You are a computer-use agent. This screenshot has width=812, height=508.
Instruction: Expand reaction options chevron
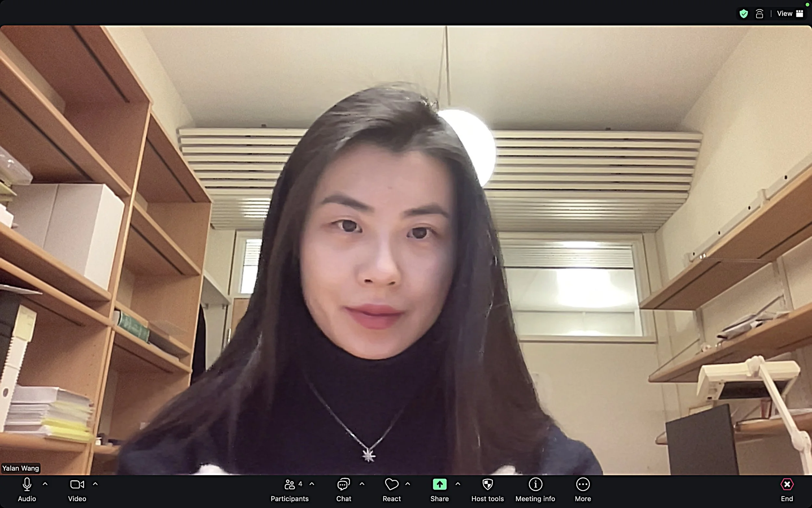coord(408,484)
